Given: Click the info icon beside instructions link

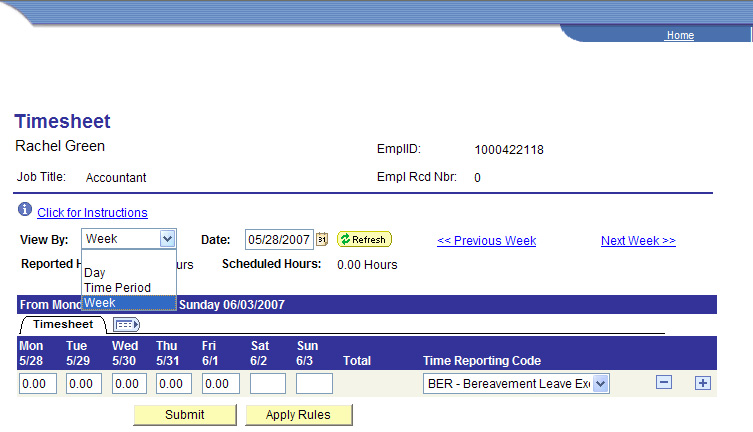Looking at the screenshot, I should 24,211.
